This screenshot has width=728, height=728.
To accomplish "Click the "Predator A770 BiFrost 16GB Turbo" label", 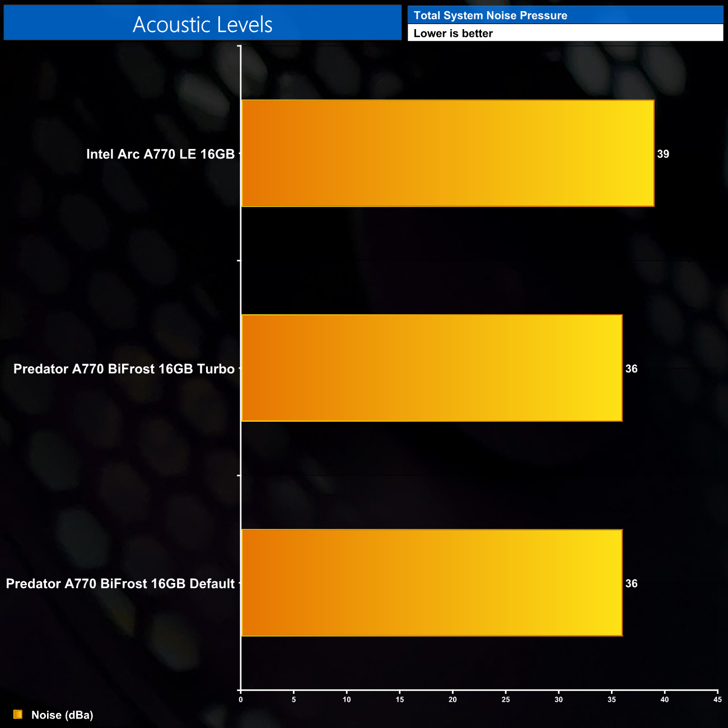I will coord(124,369).
